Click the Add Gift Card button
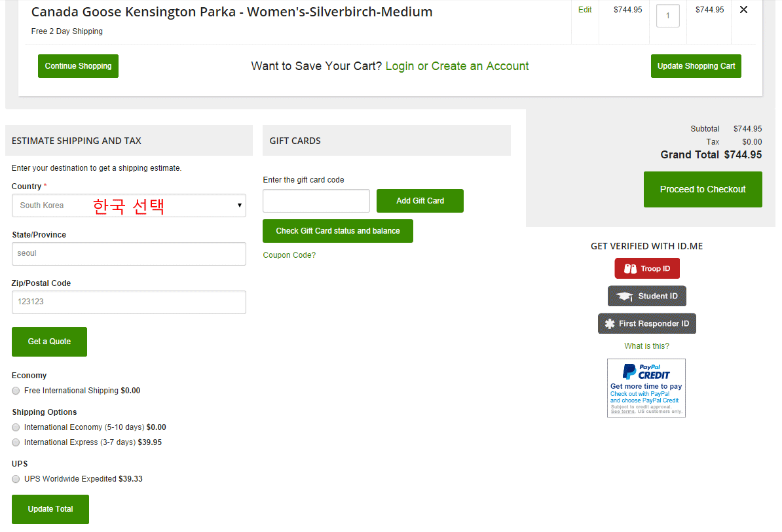 (x=420, y=201)
